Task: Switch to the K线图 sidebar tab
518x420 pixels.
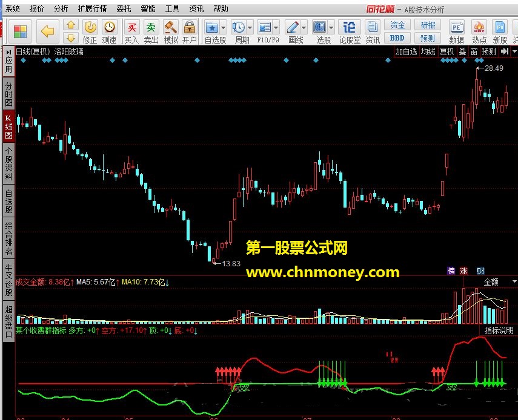Action: tap(8, 127)
